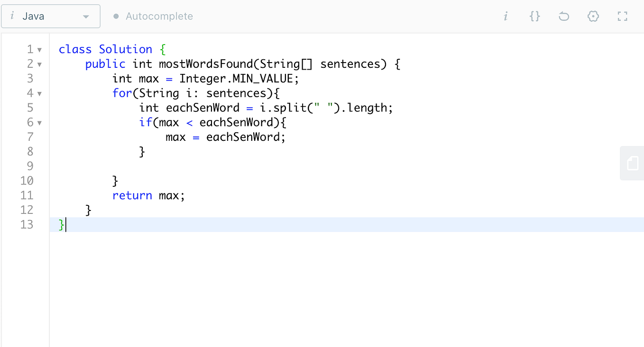Click the format code braces icon
This screenshot has height=347, width=644.
coord(534,17)
